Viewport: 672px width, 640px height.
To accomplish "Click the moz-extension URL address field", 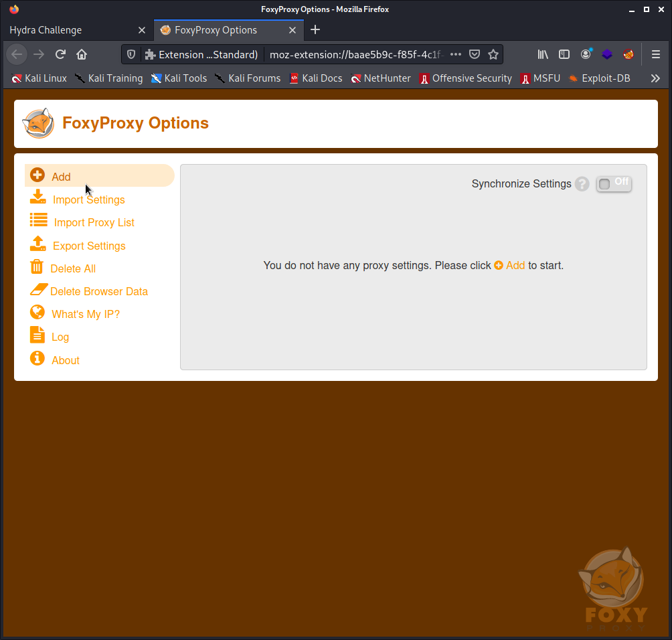I will click(x=355, y=54).
